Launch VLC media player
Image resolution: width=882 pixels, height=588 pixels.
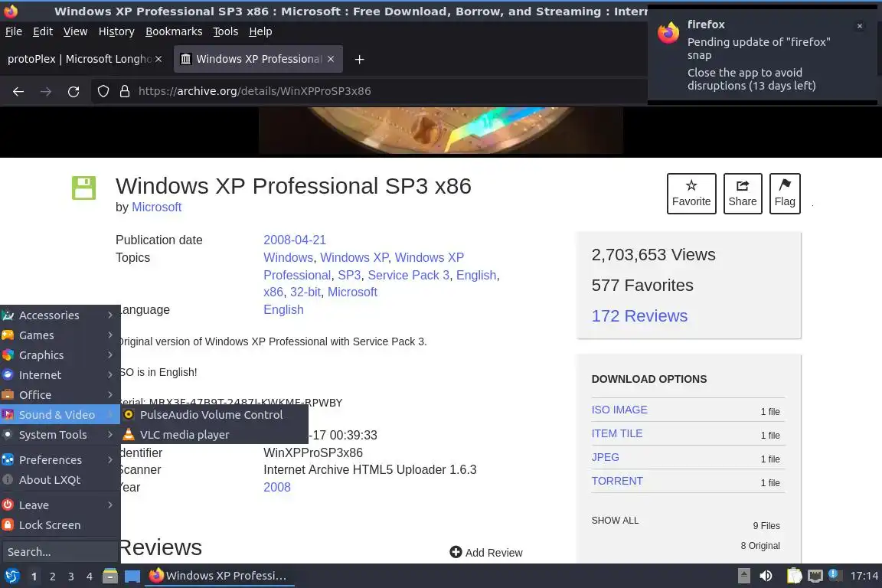(214, 434)
